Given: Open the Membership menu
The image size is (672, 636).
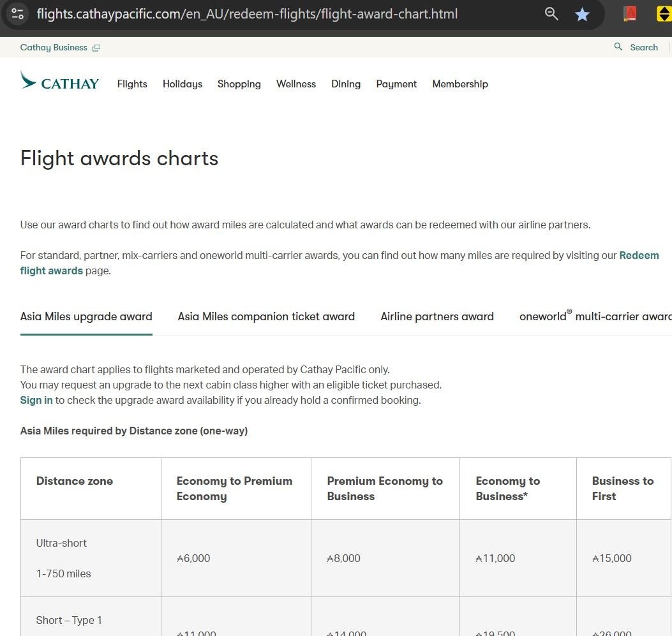Looking at the screenshot, I should click(x=460, y=84).
